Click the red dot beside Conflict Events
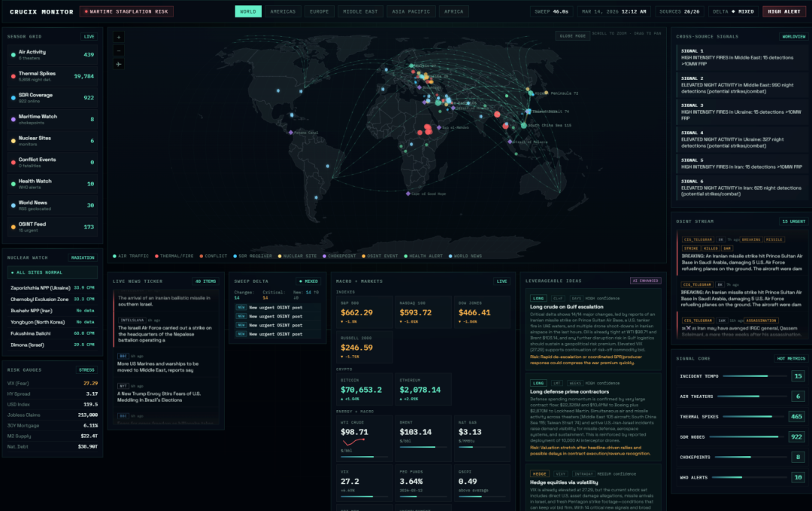Image resolution: width=812 pixels, height=511 pixels. pyautogui.click(x=13, y=163)
